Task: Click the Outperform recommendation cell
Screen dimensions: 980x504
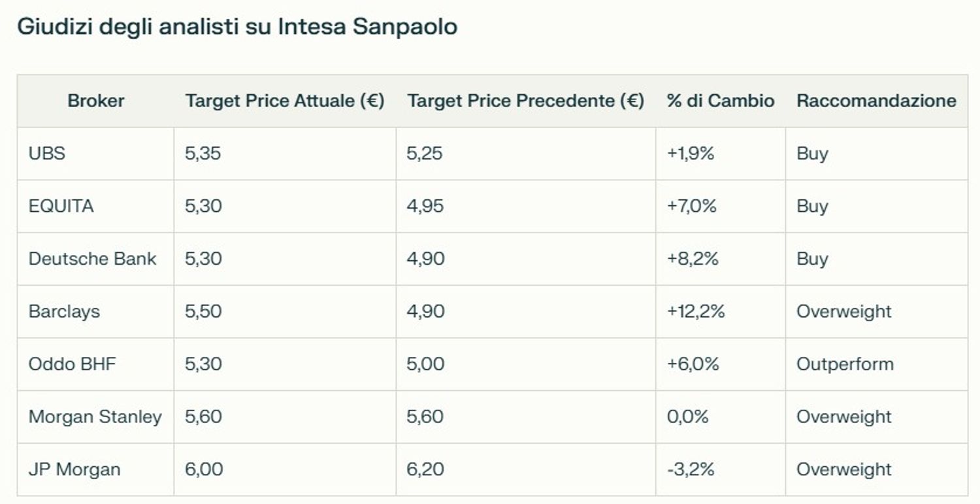Action: (844, 364)
